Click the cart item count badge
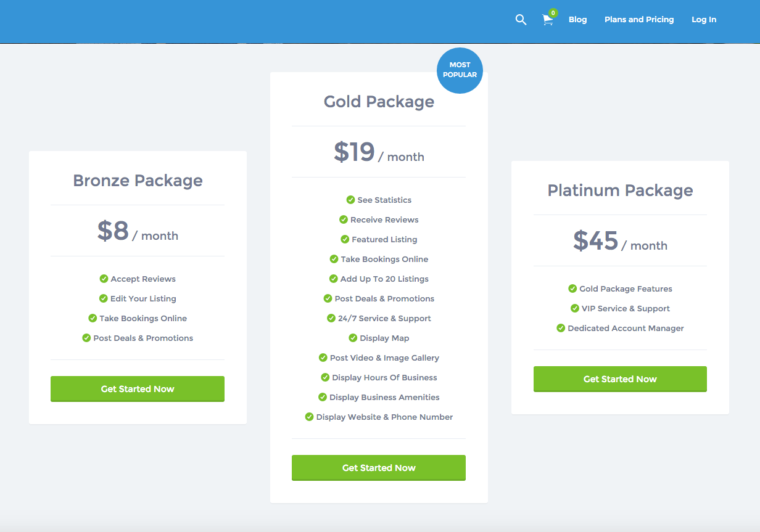 tap(553, 13)
